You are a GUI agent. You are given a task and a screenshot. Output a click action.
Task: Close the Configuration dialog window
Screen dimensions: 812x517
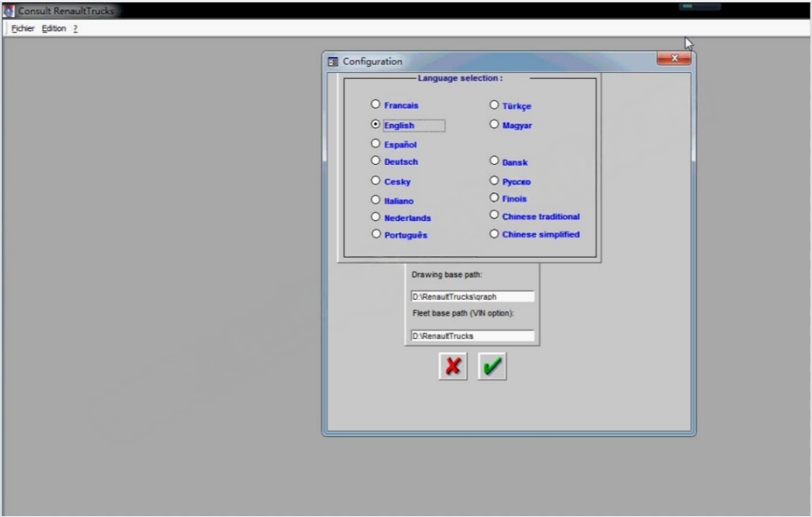point(674,58)
